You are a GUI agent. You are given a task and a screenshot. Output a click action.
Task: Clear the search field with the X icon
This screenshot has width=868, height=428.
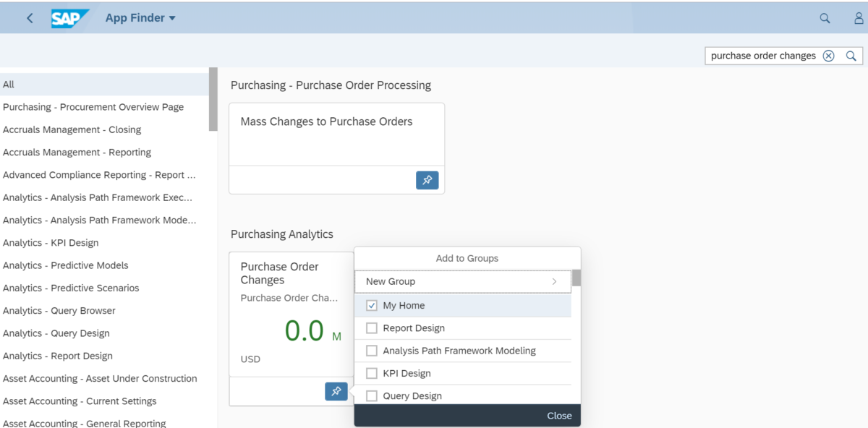point(828,55)
